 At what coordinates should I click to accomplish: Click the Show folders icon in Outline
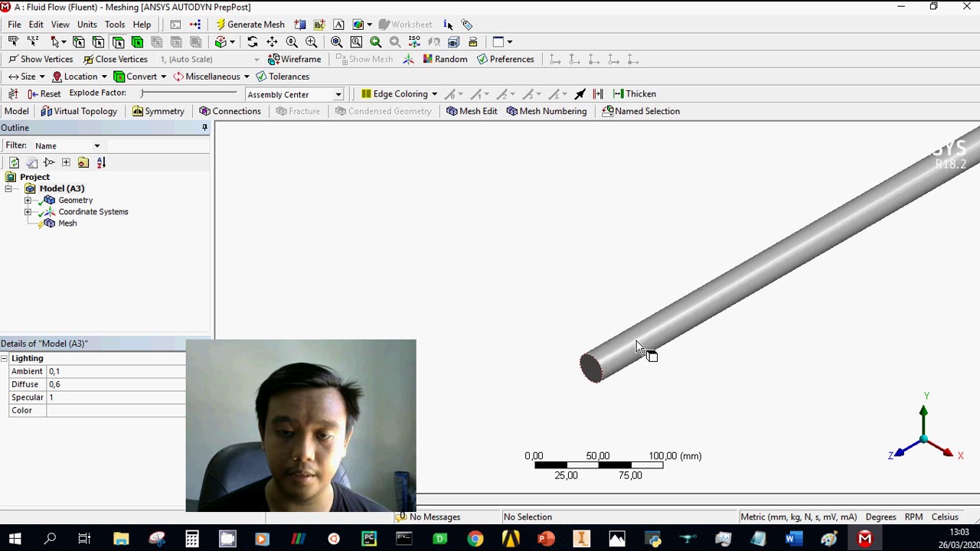[x=83, y=162]
